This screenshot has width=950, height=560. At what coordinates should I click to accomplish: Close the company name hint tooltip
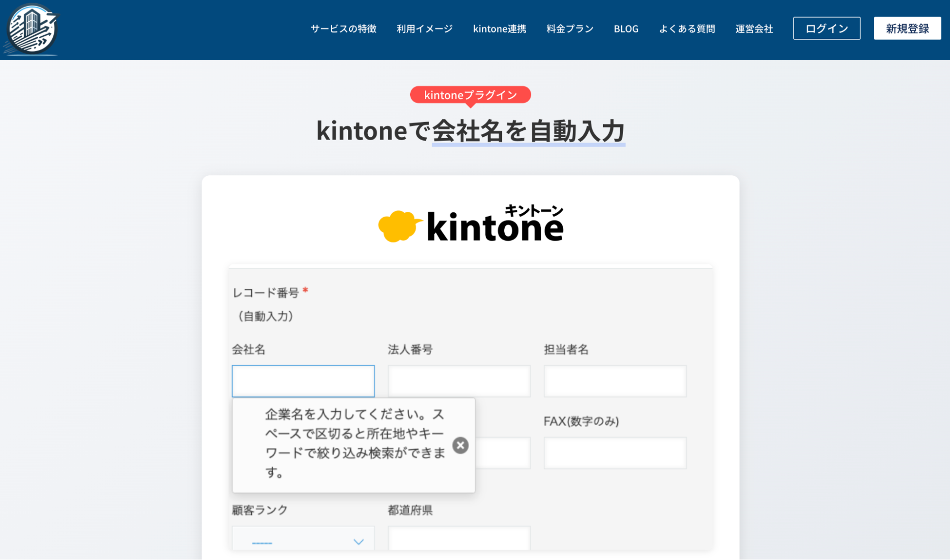click(460, 446)
